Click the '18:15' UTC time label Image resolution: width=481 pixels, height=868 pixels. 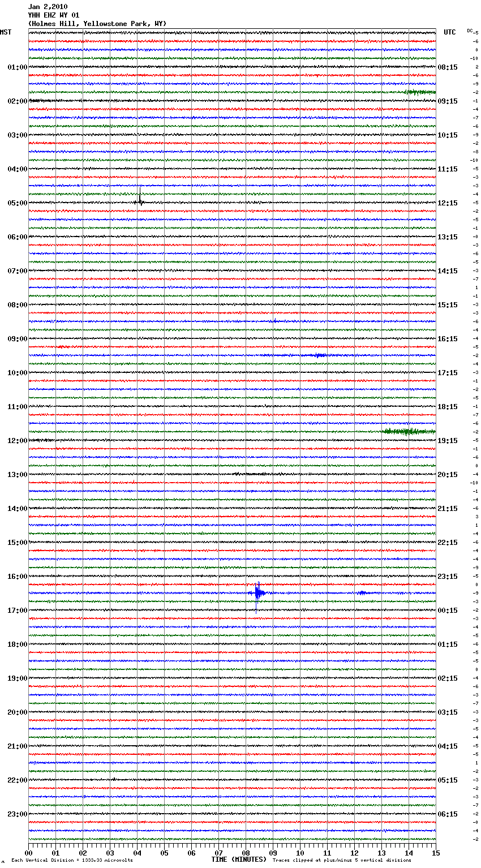448,407
